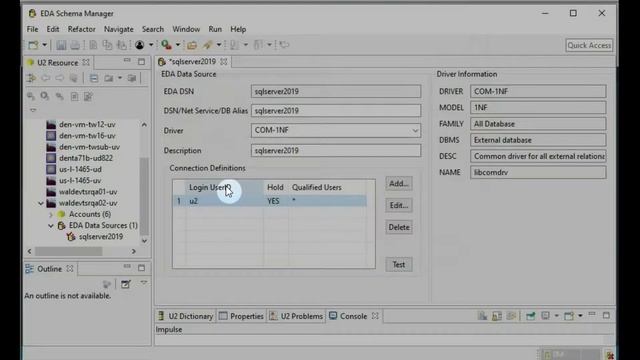Image resolution: width=640 pixels, height=360 pixels.
Task: Open the Run menu
Action: [215, 29]
